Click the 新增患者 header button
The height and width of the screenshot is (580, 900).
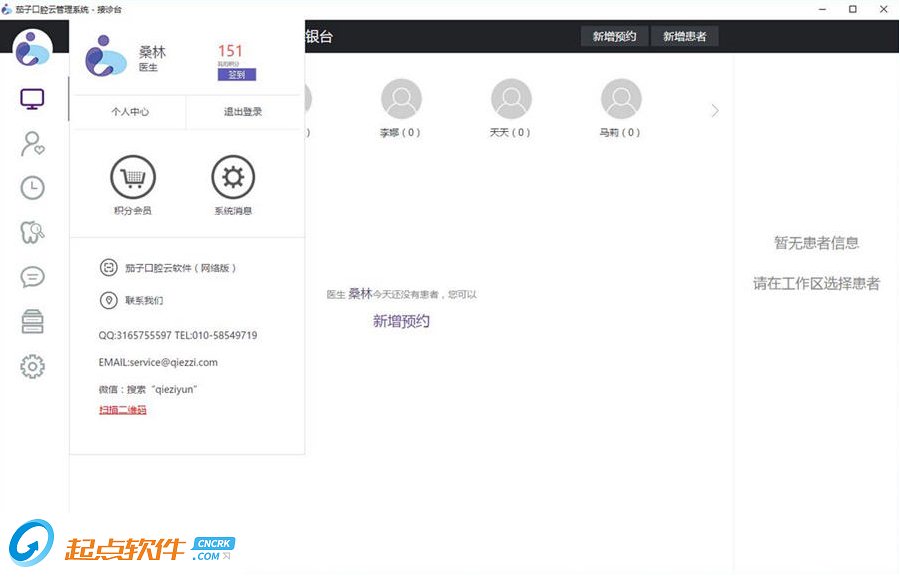pos(685,36)
